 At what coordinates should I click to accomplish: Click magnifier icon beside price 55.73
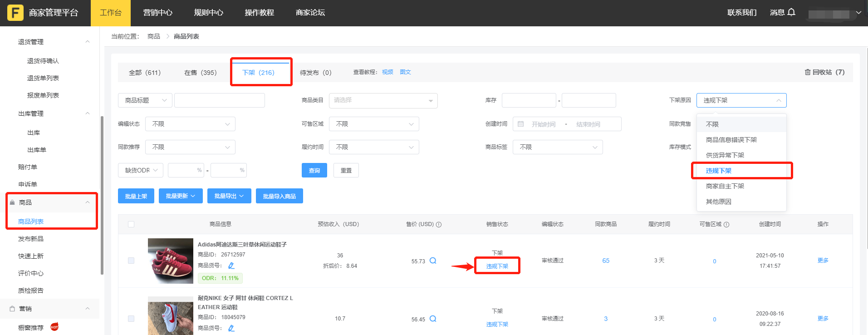[433, 261]
